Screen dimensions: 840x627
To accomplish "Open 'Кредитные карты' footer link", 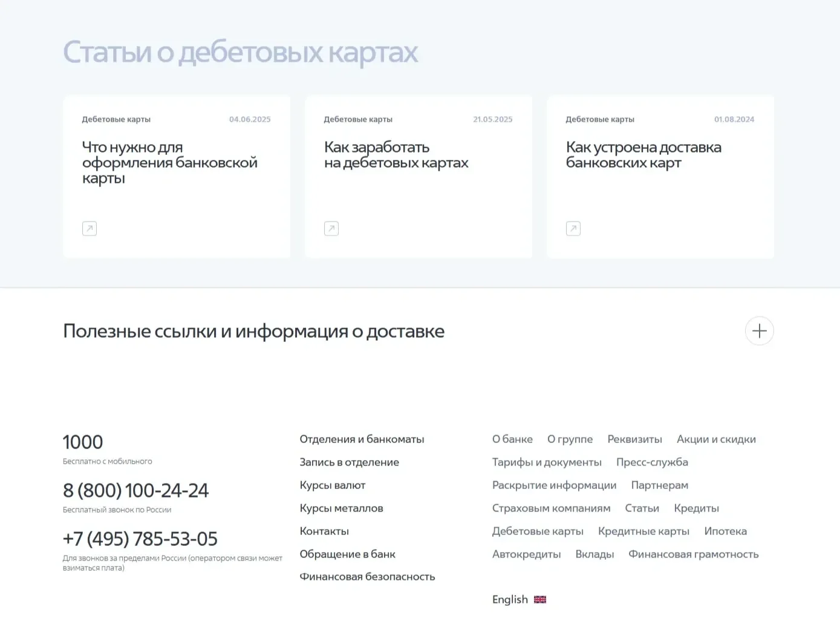I will (x=643, y=531).
